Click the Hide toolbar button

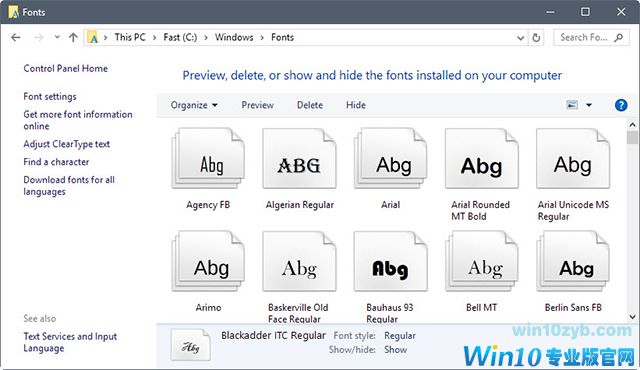(x=356, y=105)
